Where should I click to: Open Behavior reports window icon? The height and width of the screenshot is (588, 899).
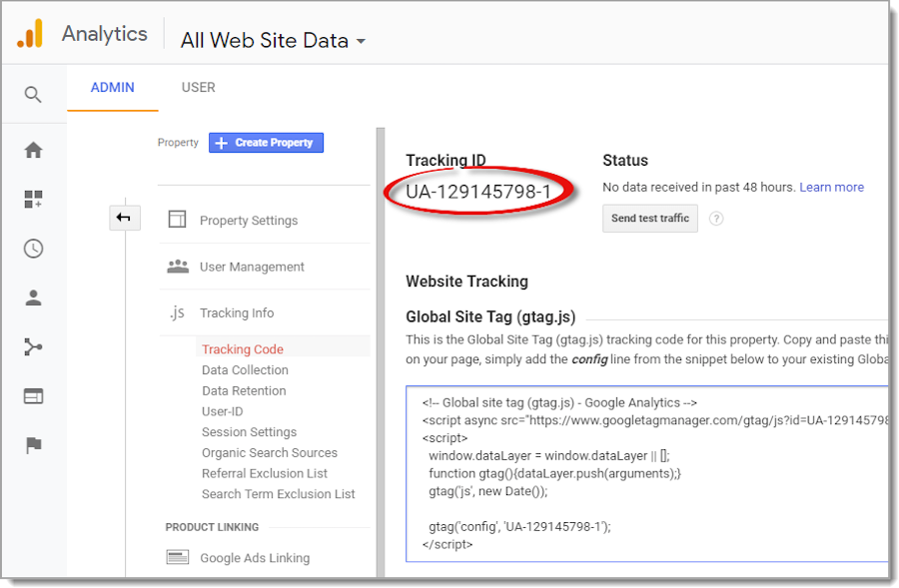(x=33, y=396)
